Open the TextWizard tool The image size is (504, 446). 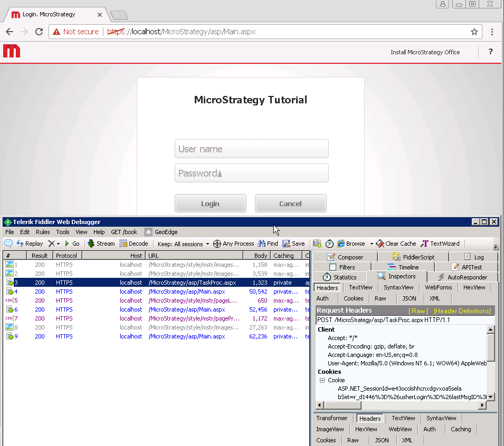[x=440, y=244]
